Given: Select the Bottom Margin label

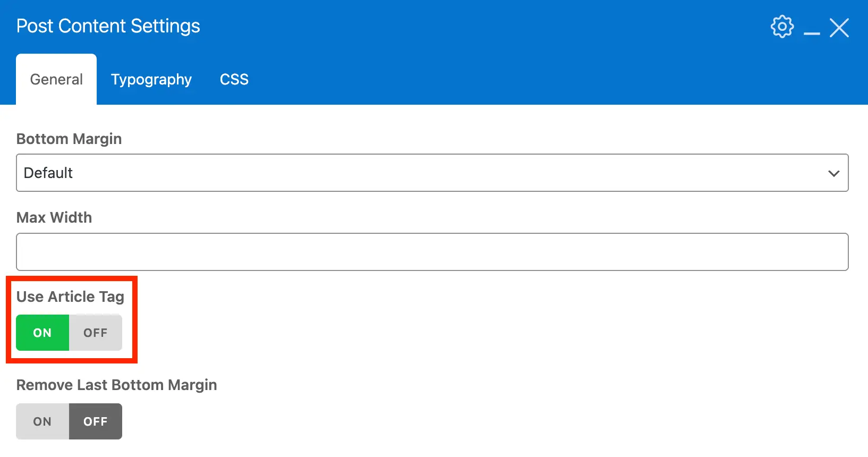Looking at the screenshot, I should click(69, 139).
